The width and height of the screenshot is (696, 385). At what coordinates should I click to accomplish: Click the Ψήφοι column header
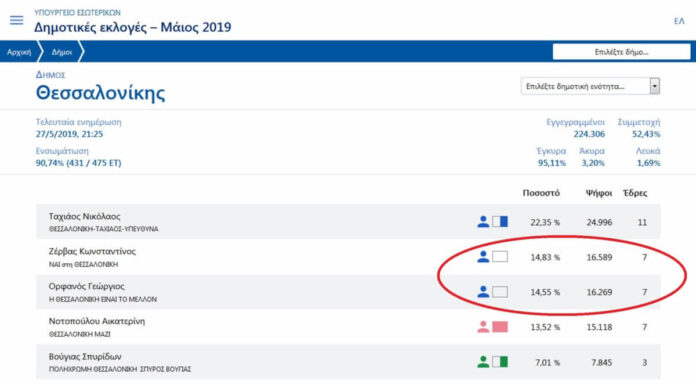599,193
